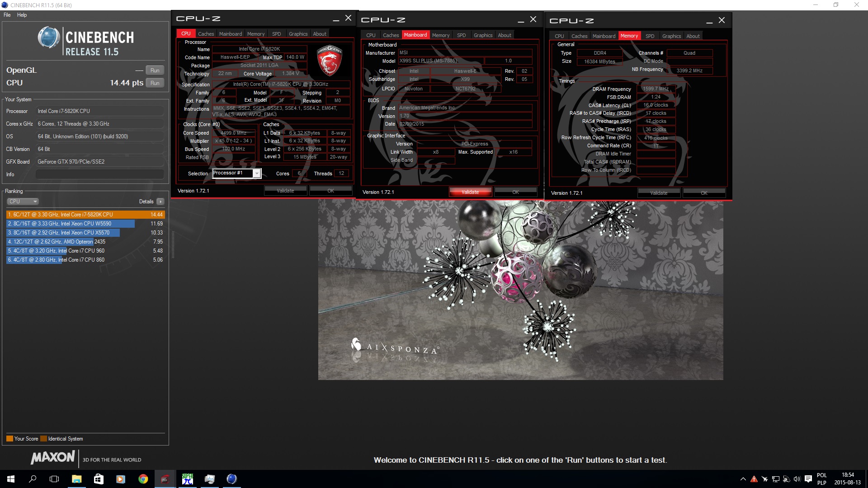Open taskbar search magnifier
The height and width of the screenshot is (488, 868).
pyautogui.click(x=33, y=479)
